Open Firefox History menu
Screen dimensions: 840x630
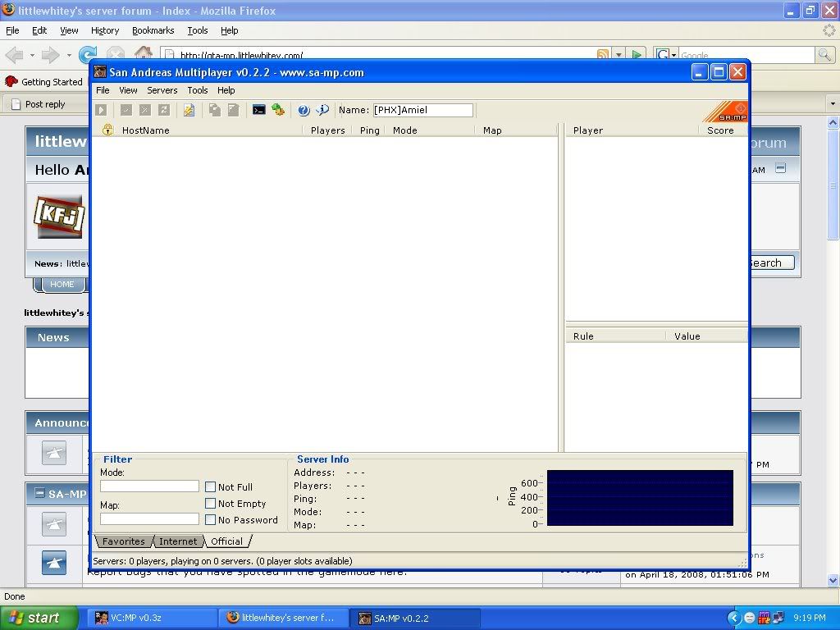tap(105, 30)
